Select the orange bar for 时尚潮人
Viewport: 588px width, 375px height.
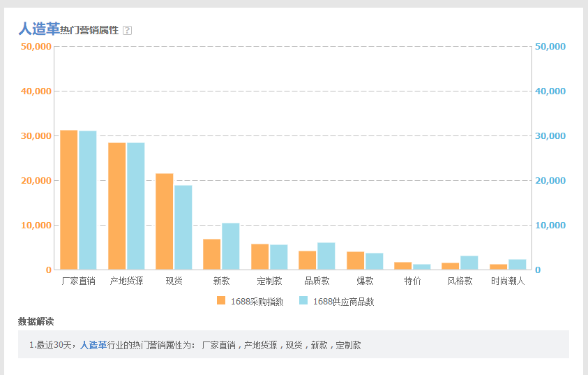point(499,267)
